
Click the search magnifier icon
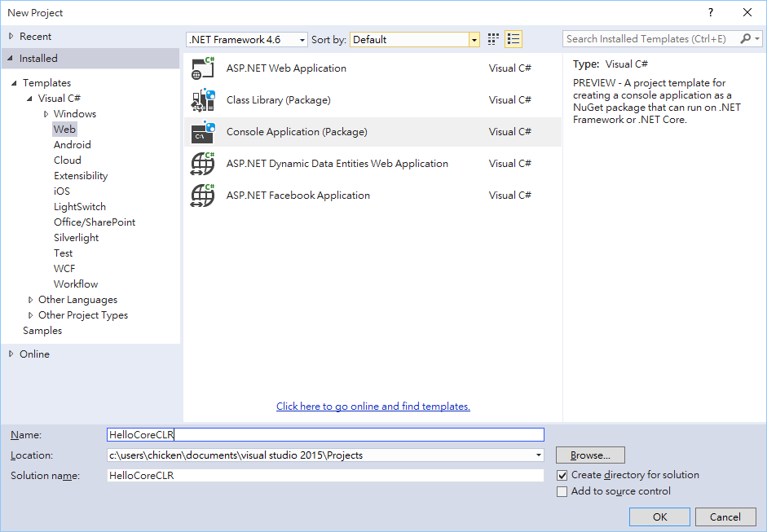coord(746,39)
